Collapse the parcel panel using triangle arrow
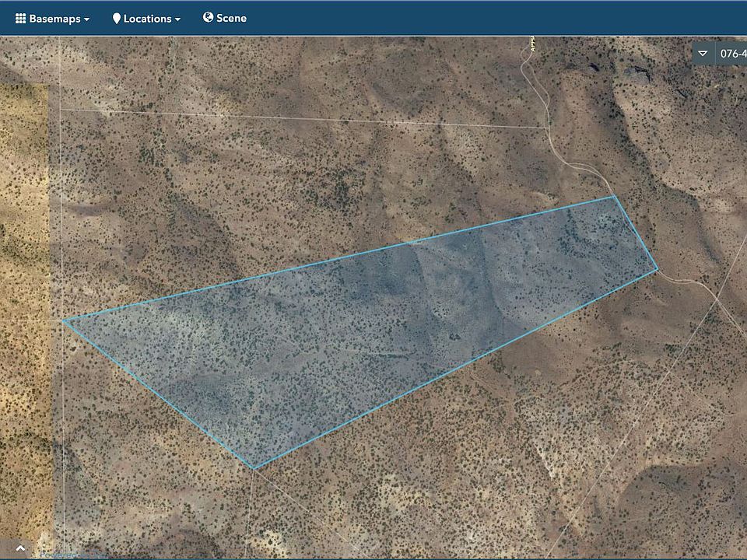Viewport: 747px width, 560px height. click(703, 54)
